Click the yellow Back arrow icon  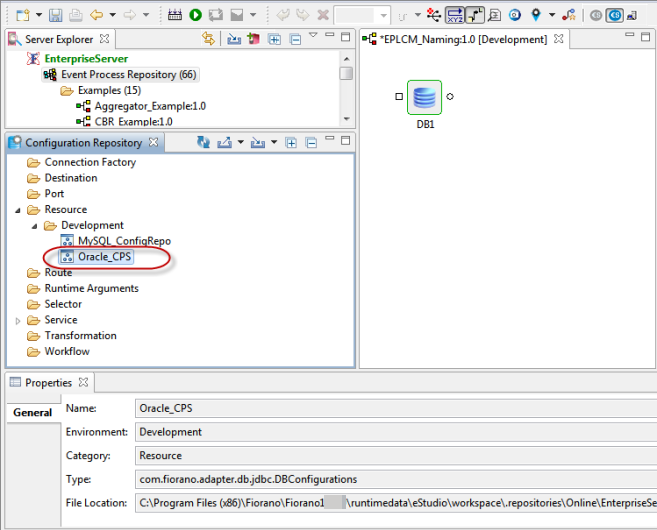tap(97, 16)
